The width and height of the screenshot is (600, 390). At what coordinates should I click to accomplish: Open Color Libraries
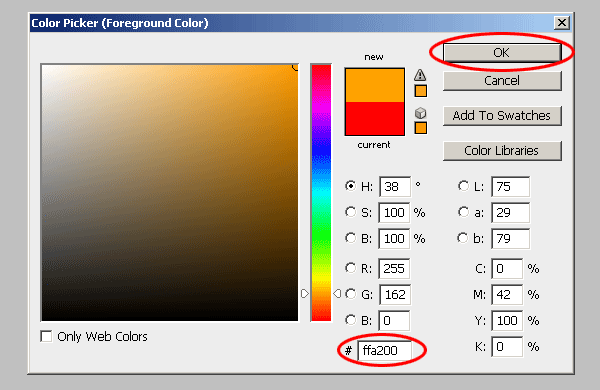coord(502,151)
